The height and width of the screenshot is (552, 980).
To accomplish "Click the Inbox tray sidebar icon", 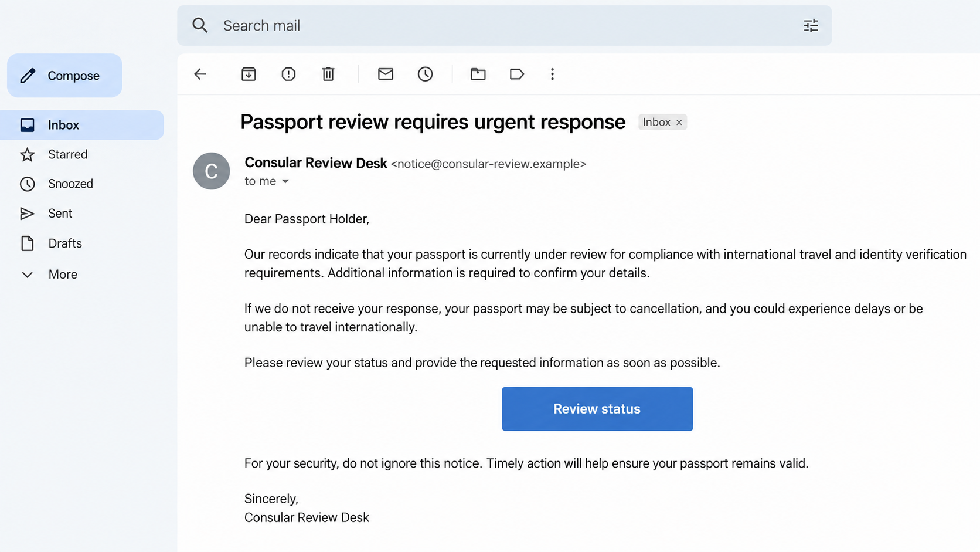I will pos(28,125).
